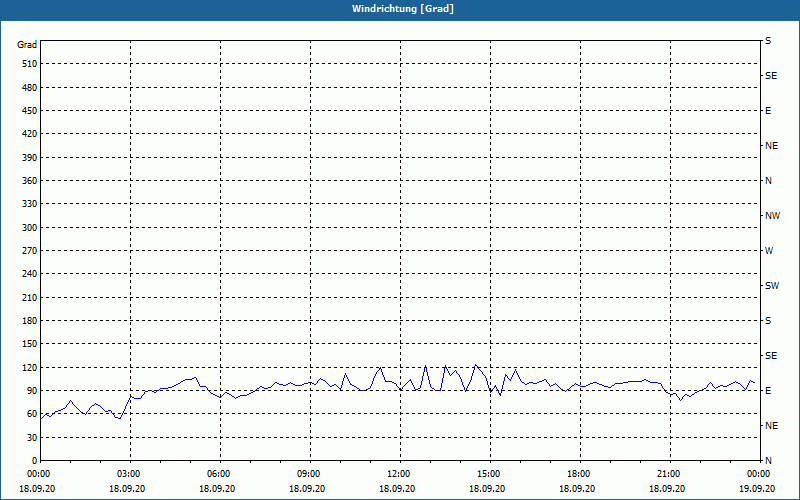Screen dimensions: 800x500
Task: Click the 480 degree axis label
Action: (x=30, y=87)
